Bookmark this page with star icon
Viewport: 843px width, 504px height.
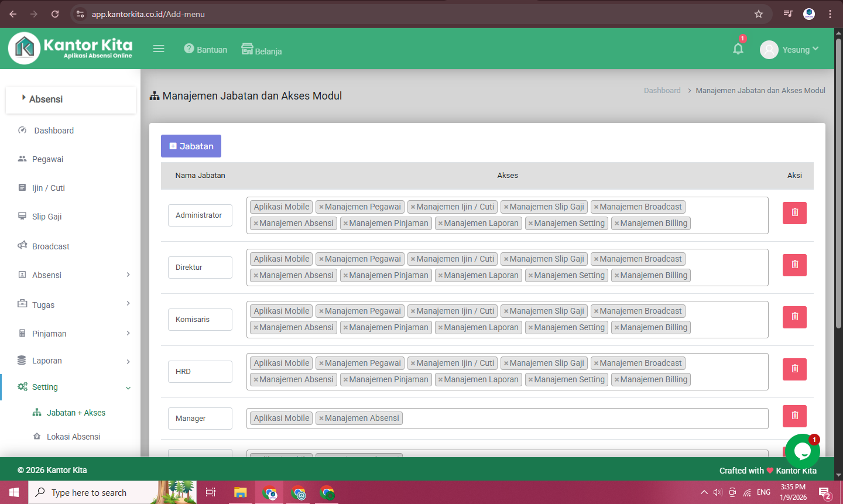point(759,14)
